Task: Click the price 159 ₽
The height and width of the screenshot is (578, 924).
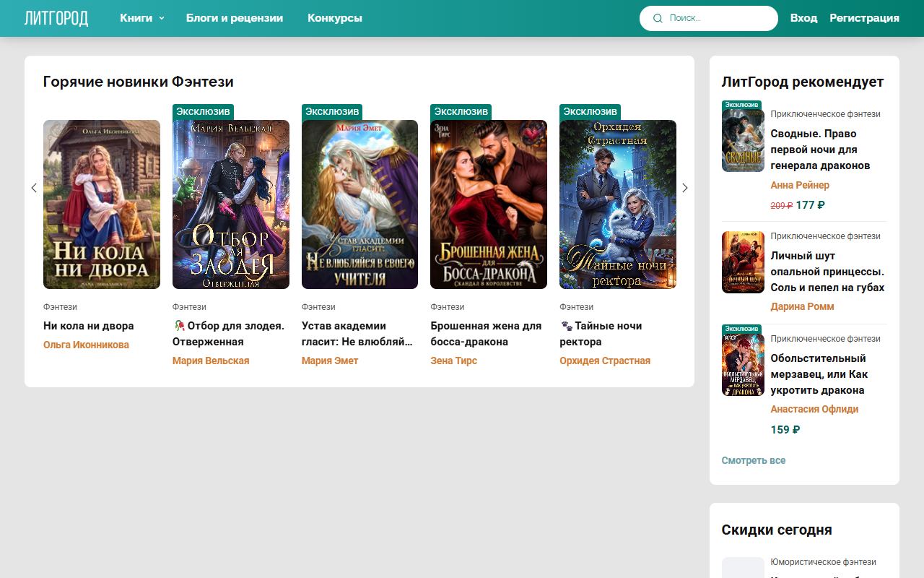Action: (785, 430)
